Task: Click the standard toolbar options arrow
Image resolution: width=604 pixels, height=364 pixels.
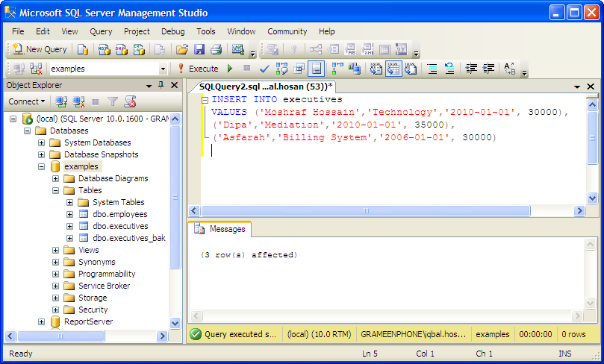Action: (252, 53)
